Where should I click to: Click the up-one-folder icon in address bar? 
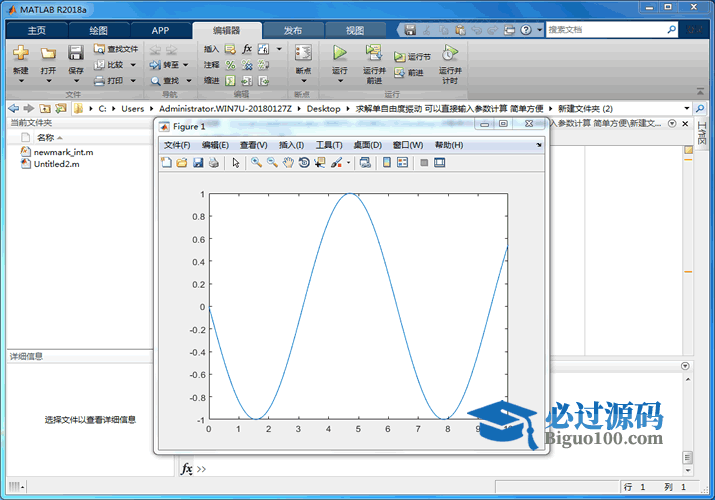coord(45,108)
